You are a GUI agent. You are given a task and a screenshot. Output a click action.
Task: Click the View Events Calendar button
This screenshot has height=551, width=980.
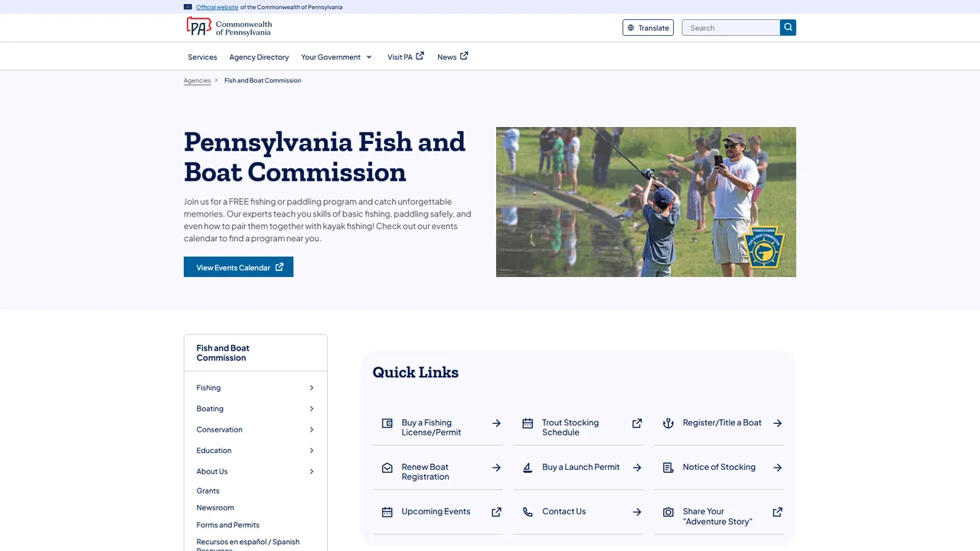[238, 267]
